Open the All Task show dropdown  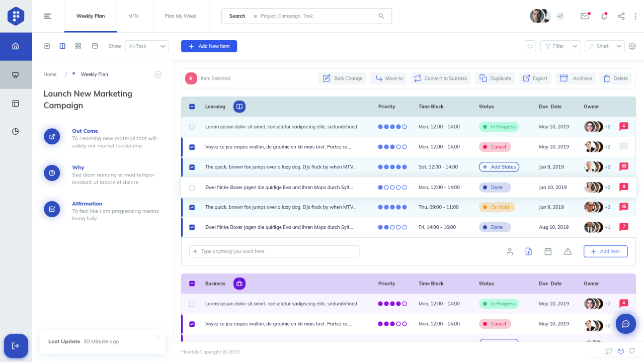pos(147,46)
